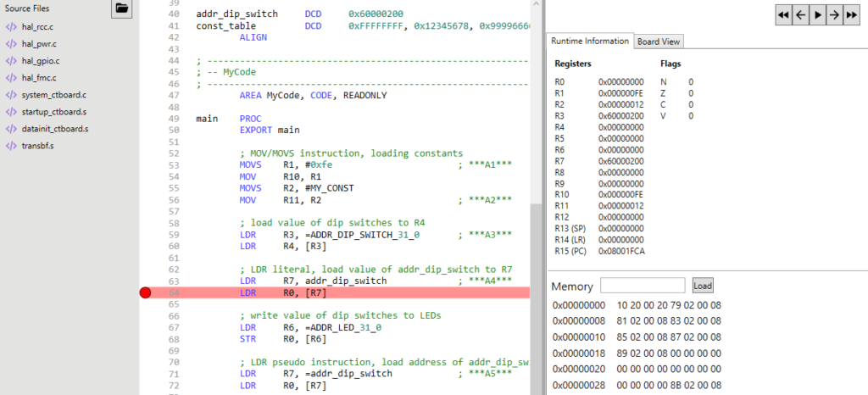Click the transbf.s file icon
The width and height of the screenshot is (868, 395).
coord(11,146)
